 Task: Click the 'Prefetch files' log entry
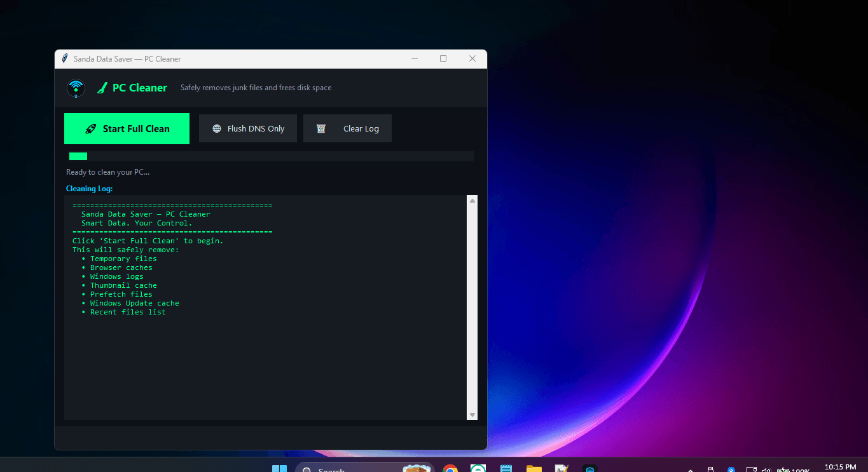[x=121, y=294]
